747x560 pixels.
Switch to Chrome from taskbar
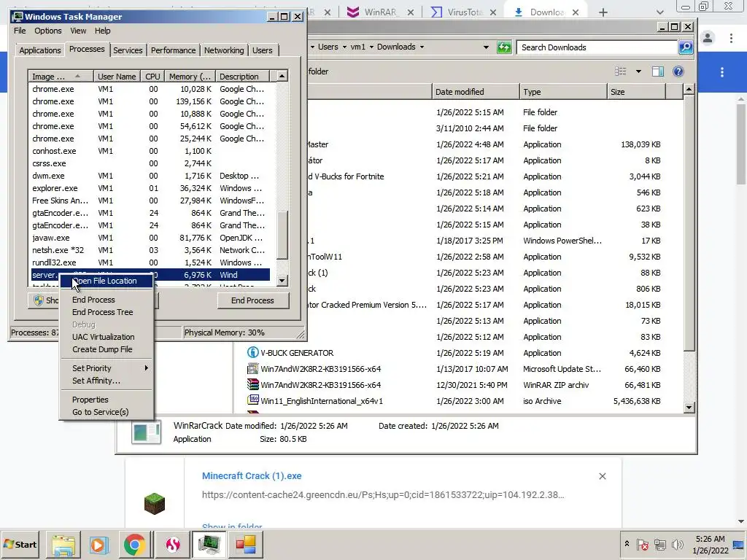(x=135, y=544)
